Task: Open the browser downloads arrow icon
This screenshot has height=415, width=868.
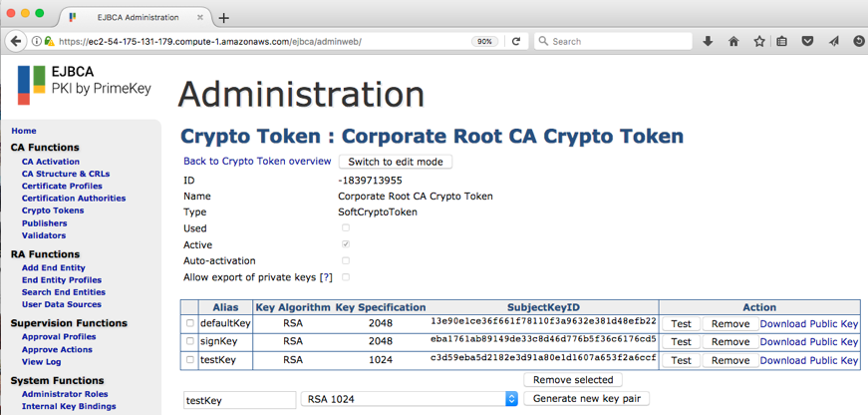Action: coord(708,41)
